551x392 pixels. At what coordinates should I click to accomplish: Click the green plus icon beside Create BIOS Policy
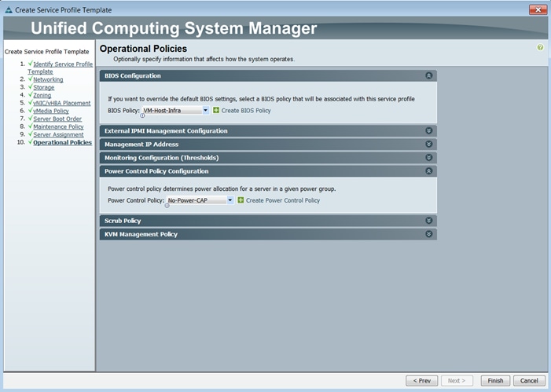[216, 110]
